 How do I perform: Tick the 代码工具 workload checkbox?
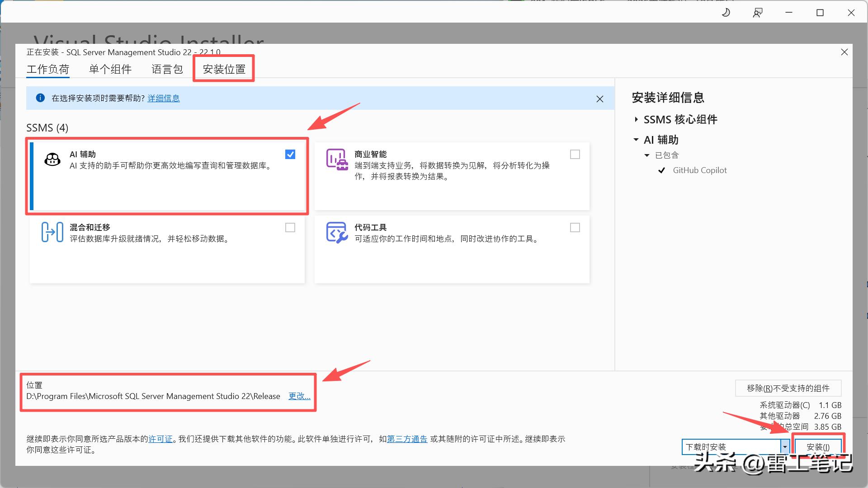(575, 228)
